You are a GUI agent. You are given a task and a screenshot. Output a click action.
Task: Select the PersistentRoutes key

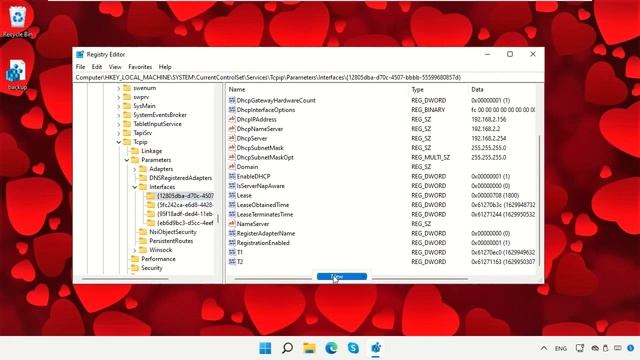point(171,241)
